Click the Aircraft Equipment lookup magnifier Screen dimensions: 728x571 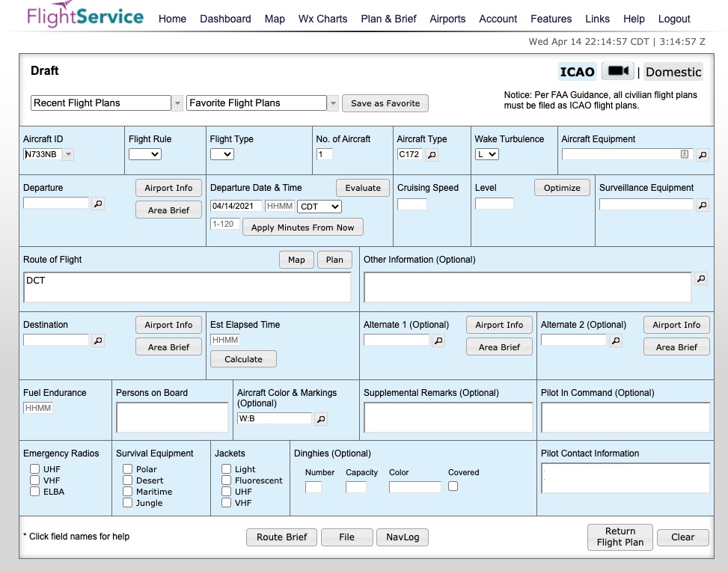pos(702,155)
